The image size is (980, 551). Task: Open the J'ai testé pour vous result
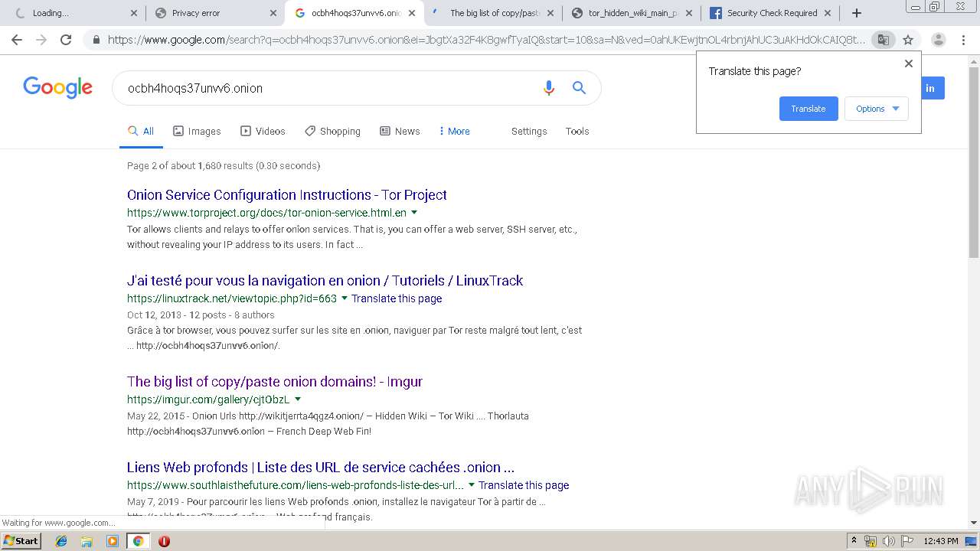(x=325, y=281)
